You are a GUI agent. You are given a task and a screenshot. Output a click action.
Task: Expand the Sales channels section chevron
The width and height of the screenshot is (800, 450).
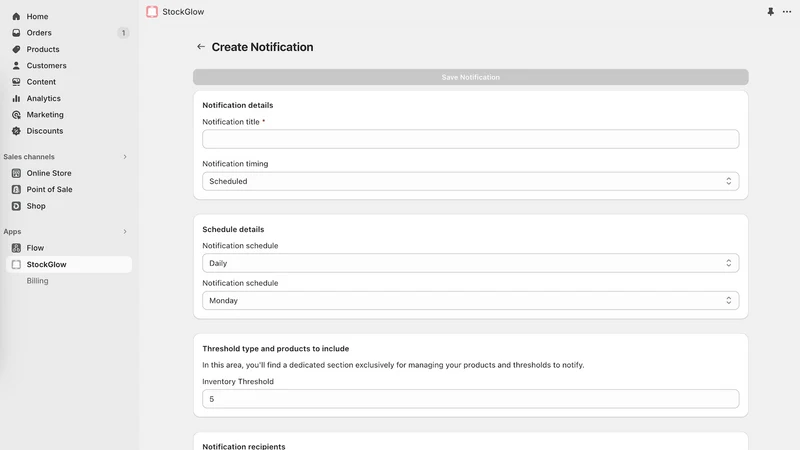pyautogui.click(x=124, y=157)
